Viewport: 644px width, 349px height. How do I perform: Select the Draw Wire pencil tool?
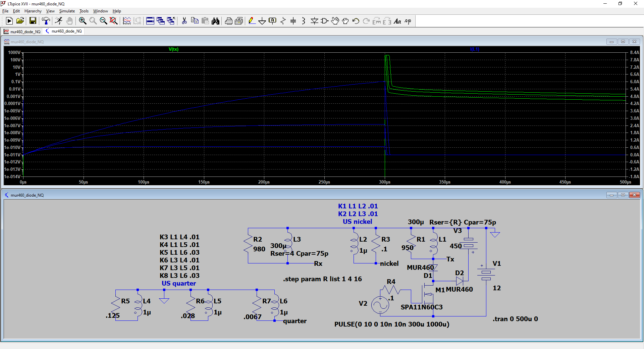(x=252, y=21)
